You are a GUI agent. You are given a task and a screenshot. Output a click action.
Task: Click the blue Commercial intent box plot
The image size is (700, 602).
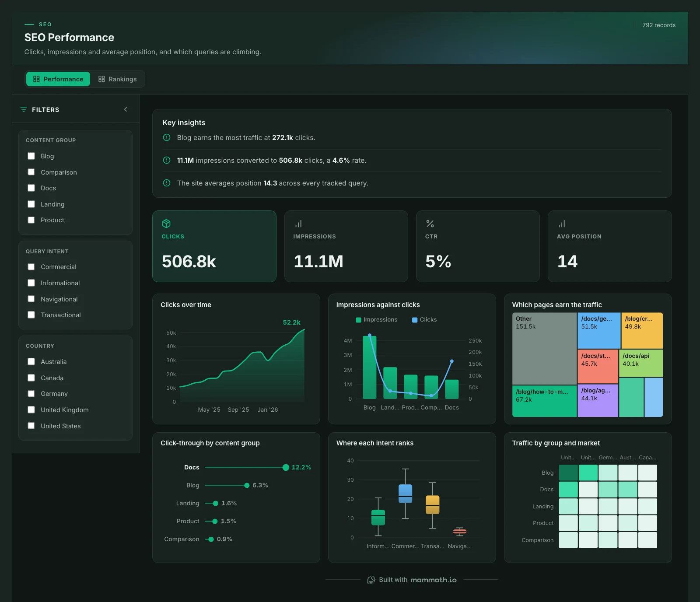click(x=406, y=493)
